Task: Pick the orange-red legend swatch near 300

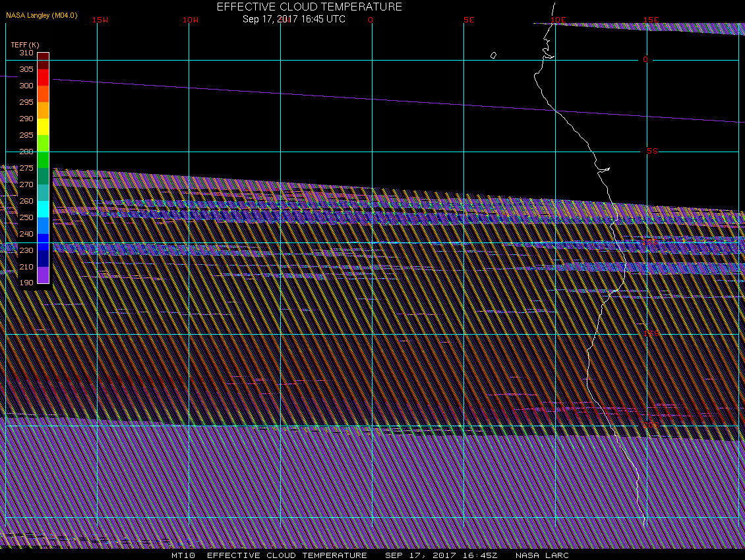Action: tap(44, 94)
